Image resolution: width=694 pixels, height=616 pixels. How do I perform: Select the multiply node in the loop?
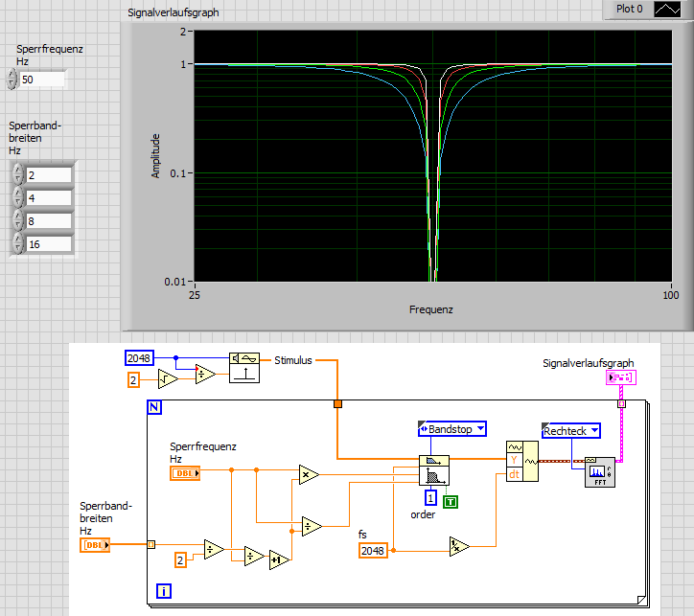point(308,475)
